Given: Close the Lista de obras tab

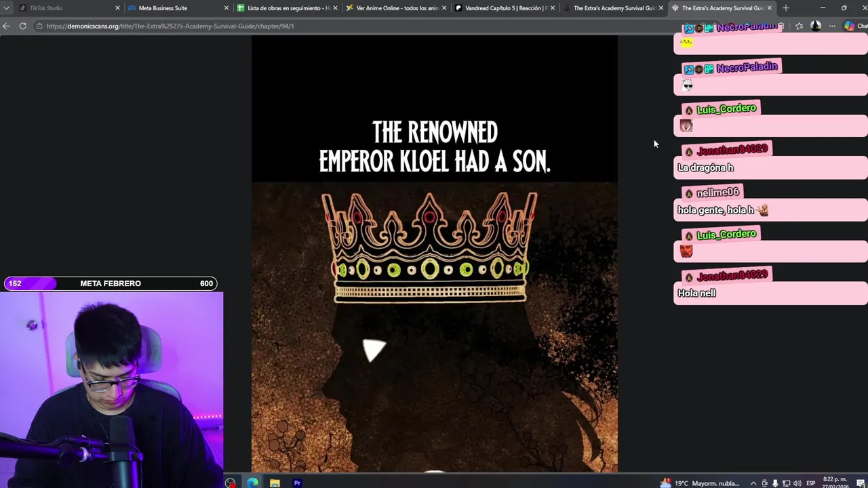Looking at the screenshot, I should pos(335,8).
